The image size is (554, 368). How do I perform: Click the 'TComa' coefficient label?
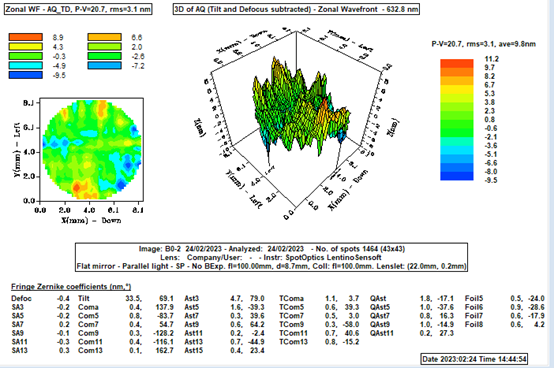(x=291, y=299)
